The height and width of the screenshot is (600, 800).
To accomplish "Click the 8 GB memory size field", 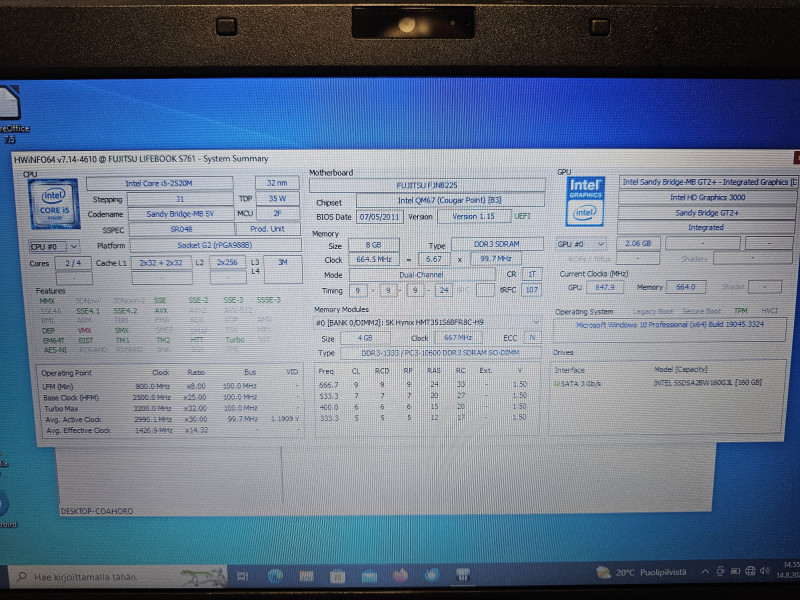I will tap(373, 245).
